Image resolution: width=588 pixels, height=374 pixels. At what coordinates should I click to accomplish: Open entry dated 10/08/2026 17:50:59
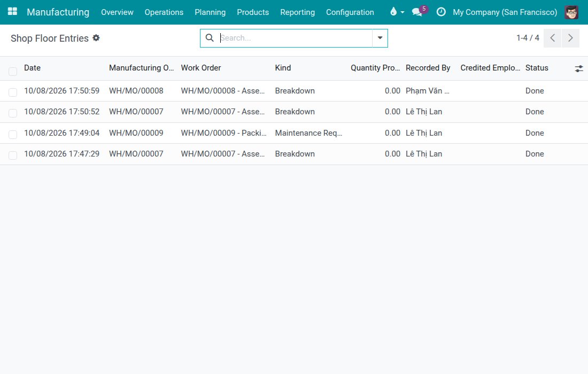click(61, 91)
